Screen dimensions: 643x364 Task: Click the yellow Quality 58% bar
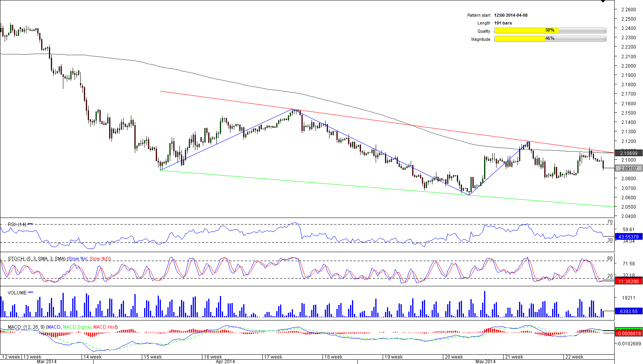coord(526,30)
